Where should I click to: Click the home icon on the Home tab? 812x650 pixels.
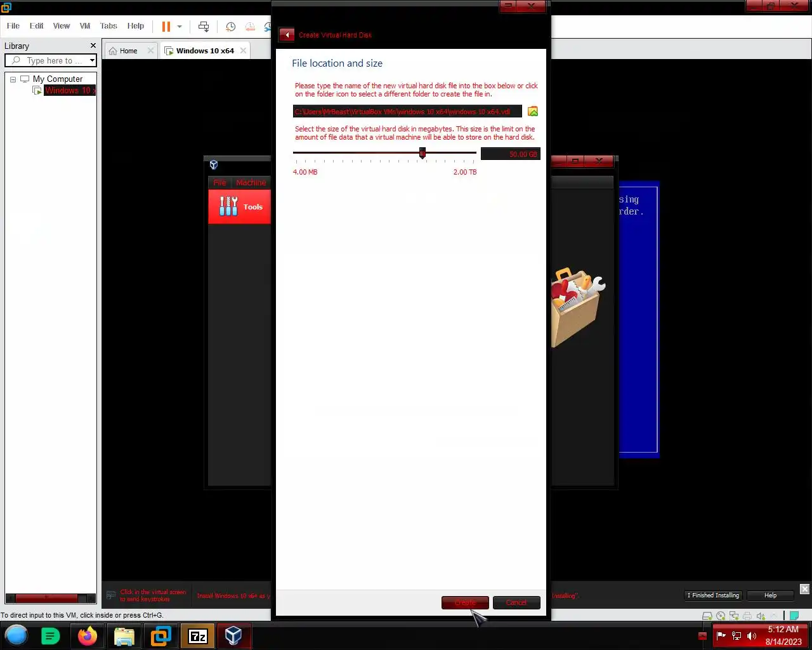click(x=113, y=51)
